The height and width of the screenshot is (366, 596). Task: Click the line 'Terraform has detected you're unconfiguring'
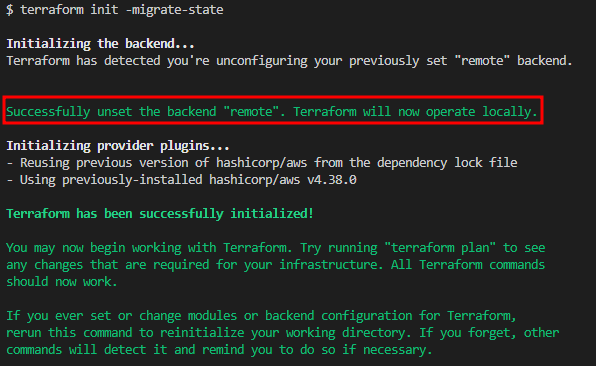pyautogui.click(x=289, y=61)
